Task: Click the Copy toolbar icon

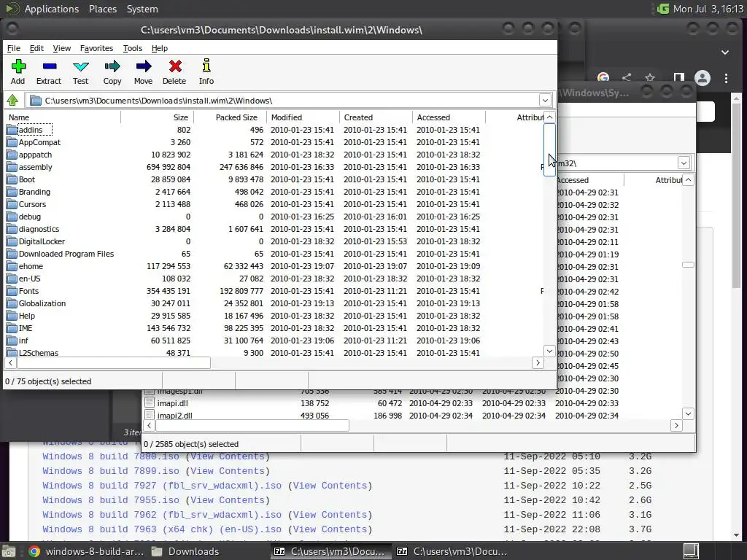Action: pyautogui.click(x=112, y=66)
